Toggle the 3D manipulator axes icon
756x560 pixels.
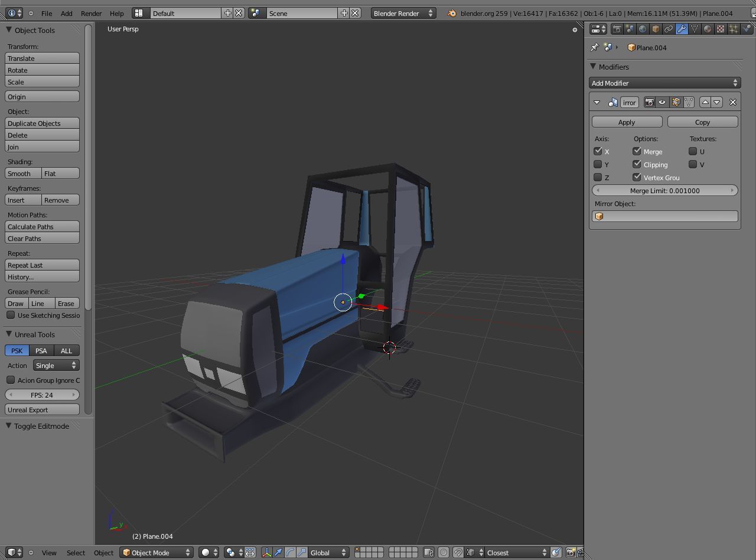[267, 552]
